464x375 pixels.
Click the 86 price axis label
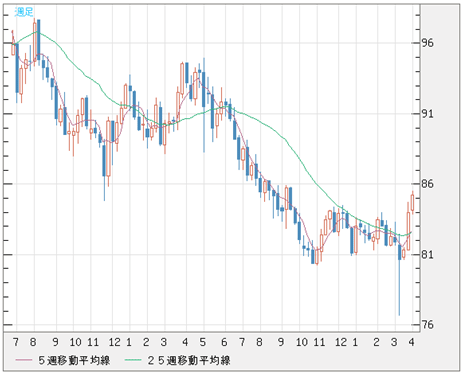coord(428,184)
